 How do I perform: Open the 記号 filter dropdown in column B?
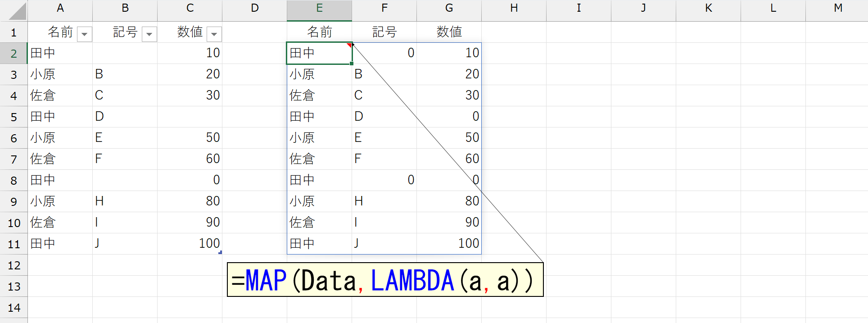pos(149,34)
